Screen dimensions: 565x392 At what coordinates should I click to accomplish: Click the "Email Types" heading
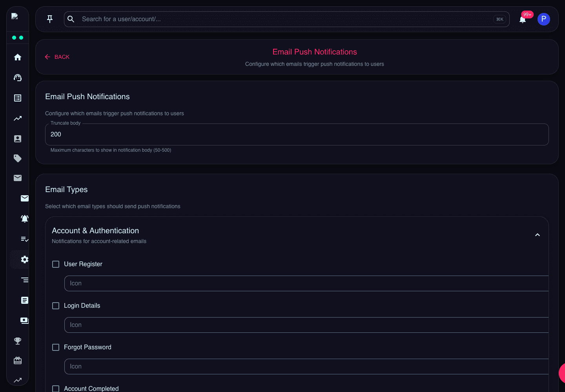pos(66,189)
